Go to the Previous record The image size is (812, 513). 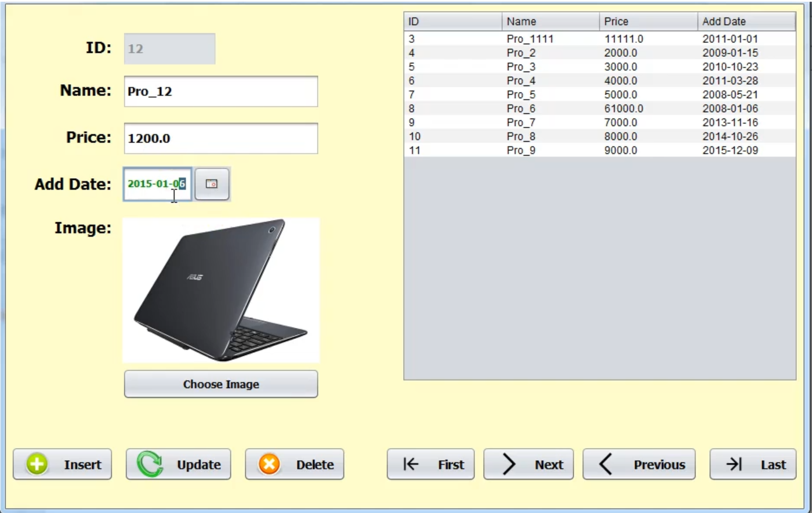click(639, 464)
